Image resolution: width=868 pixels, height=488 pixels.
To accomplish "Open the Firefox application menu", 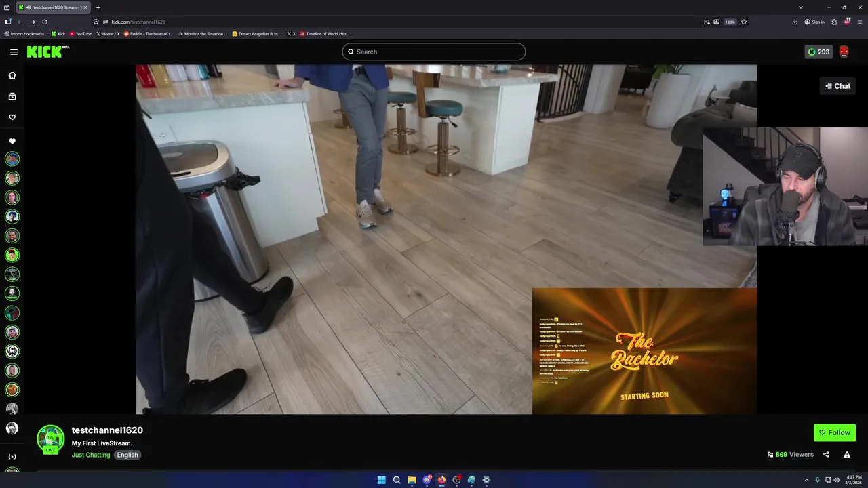I will click(x=860, y=22).
